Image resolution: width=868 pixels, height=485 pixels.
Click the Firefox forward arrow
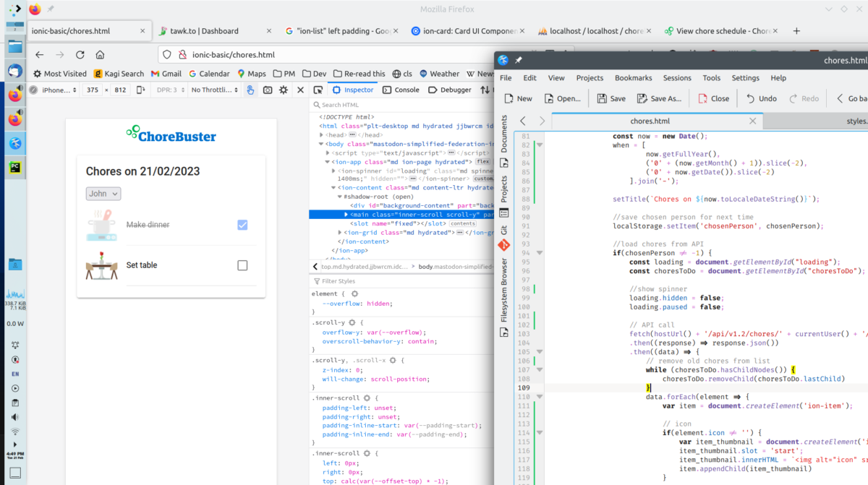click(59, 54)
